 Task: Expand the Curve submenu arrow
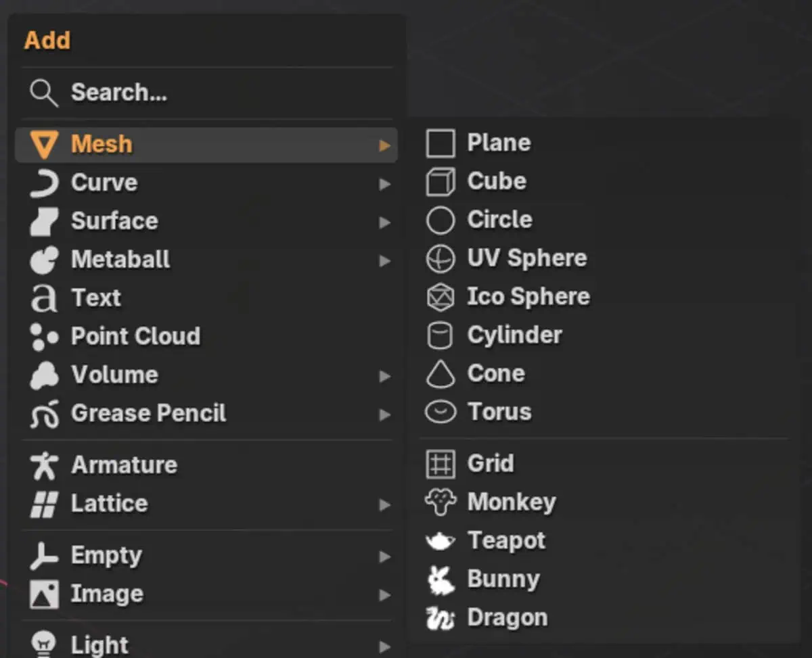[x=385, y=183]
